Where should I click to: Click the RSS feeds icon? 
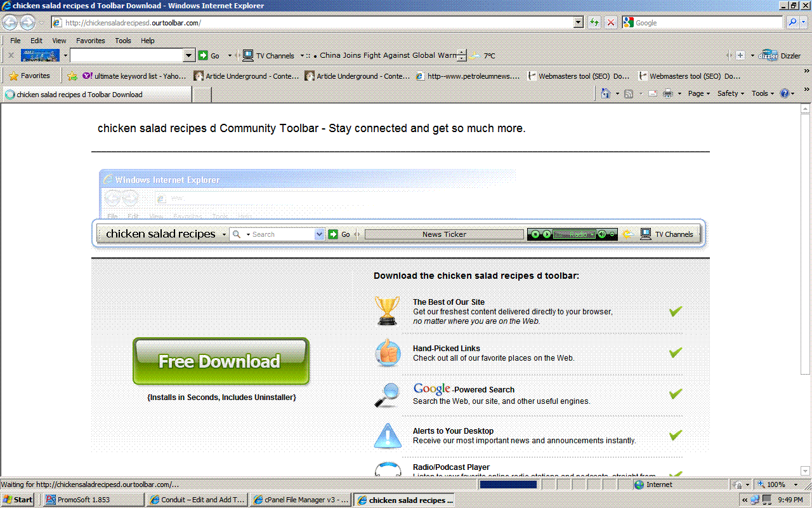coord(629,94)
